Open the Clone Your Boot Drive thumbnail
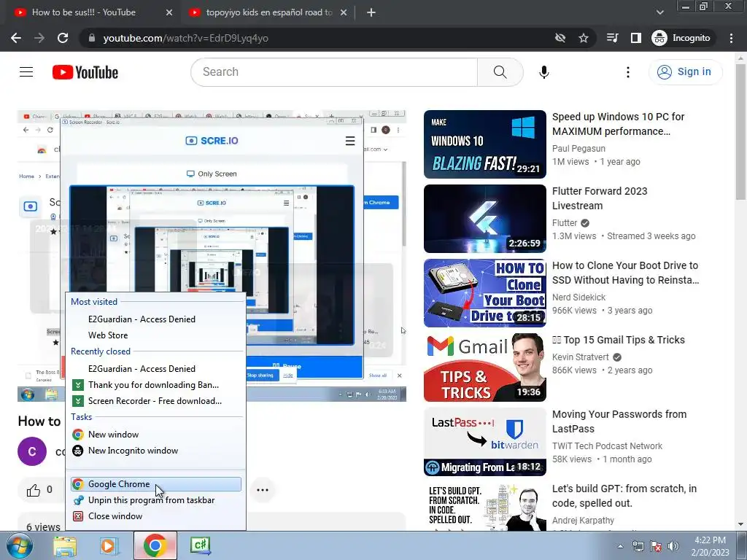Screen dimensions: 747x560 485,293
